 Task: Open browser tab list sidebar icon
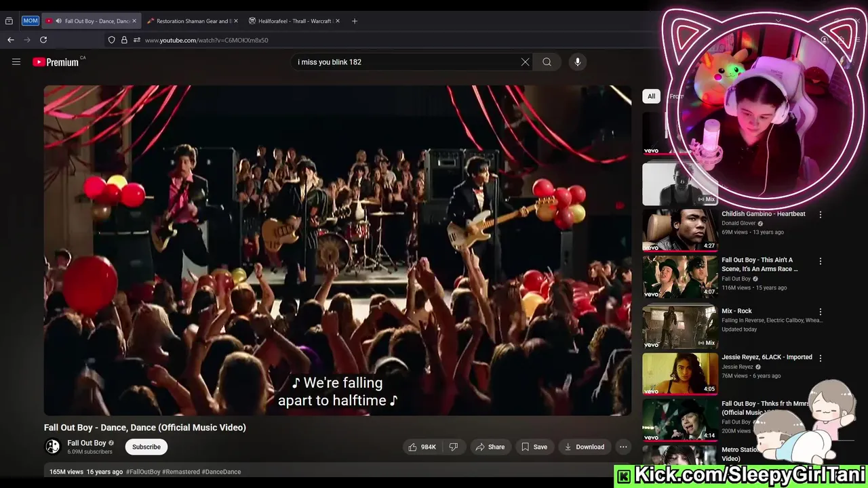tap(9, 21)
